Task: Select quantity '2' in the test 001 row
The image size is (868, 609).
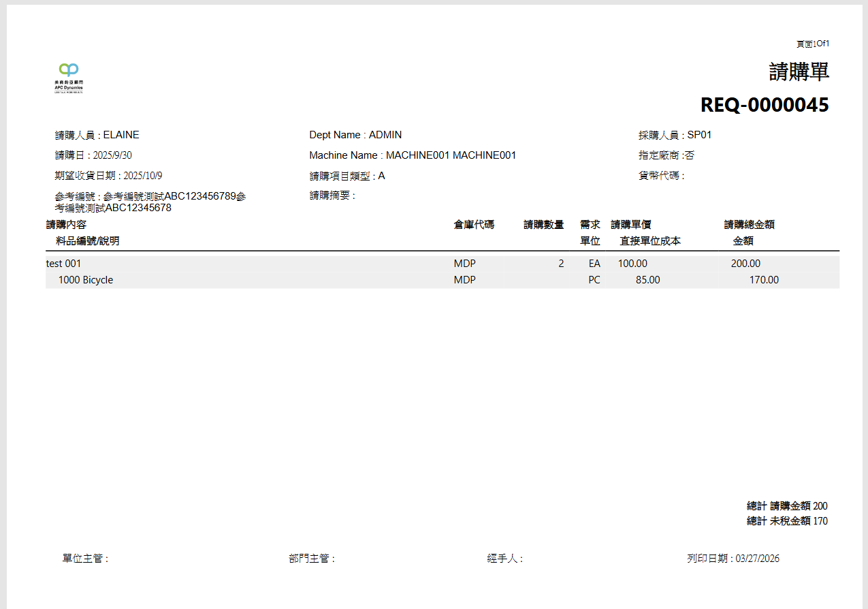Action: [561, 264]
